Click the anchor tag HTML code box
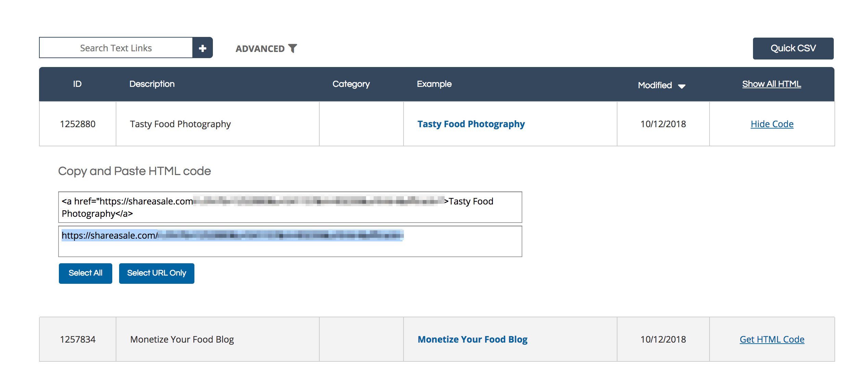 click(x=290, y=207)
